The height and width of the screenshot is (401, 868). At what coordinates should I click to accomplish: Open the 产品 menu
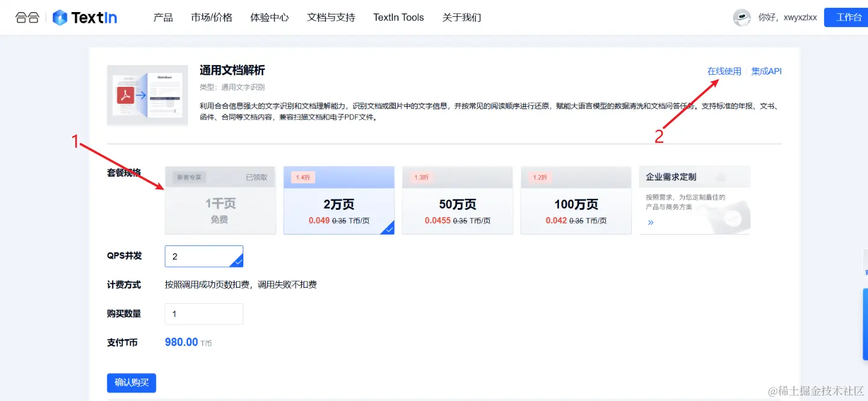pos(163,17)
